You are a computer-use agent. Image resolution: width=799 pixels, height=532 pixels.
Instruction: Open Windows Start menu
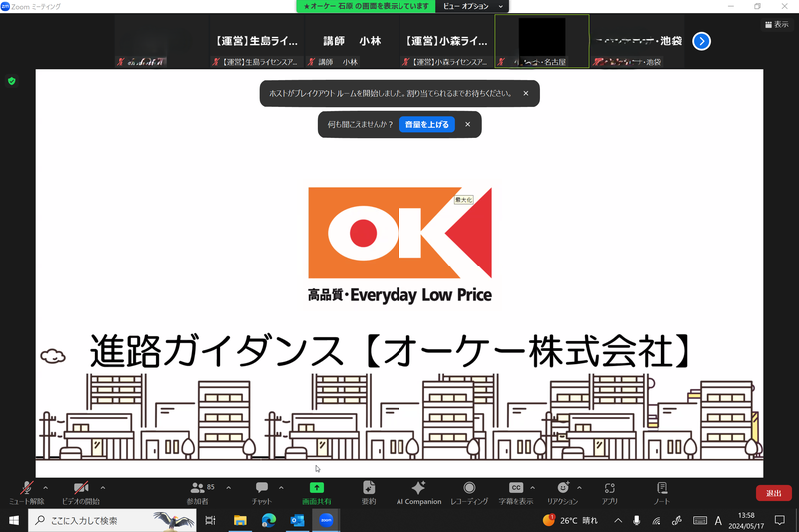click(x=14, y=520)
